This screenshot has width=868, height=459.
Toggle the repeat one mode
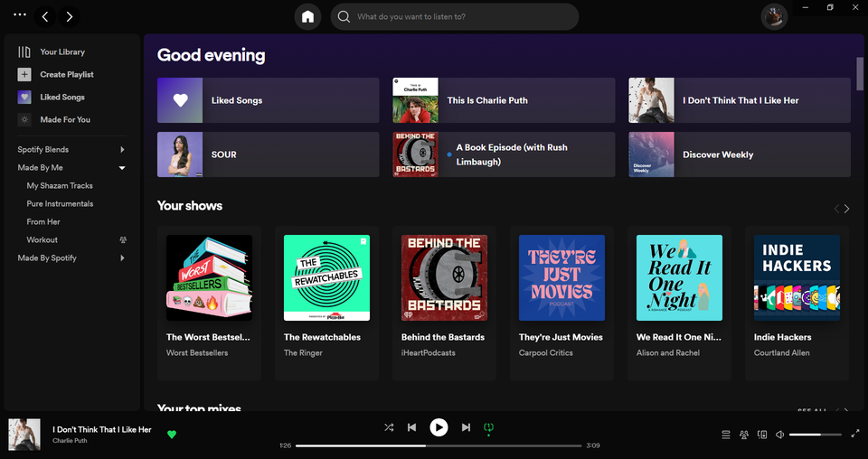(488, 427)
